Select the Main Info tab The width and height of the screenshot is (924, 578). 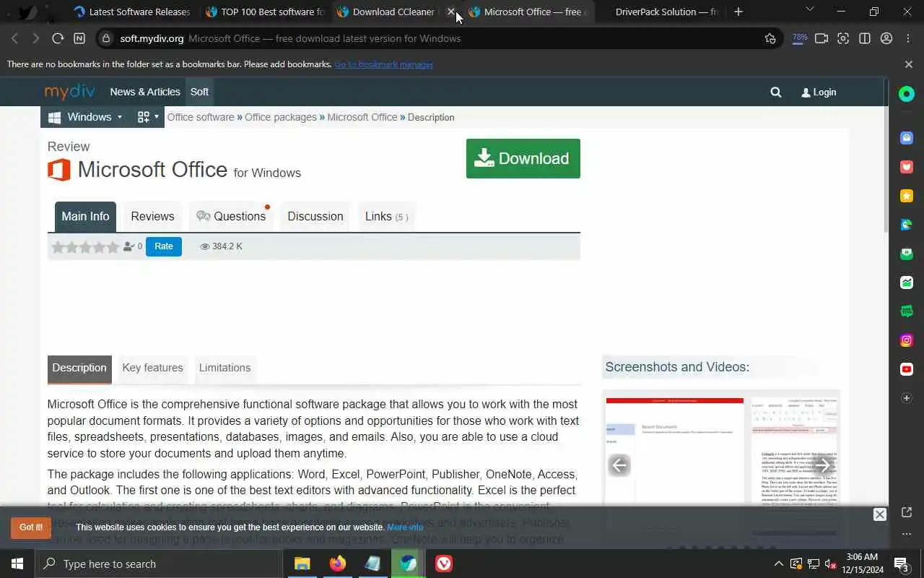(85, 216)
